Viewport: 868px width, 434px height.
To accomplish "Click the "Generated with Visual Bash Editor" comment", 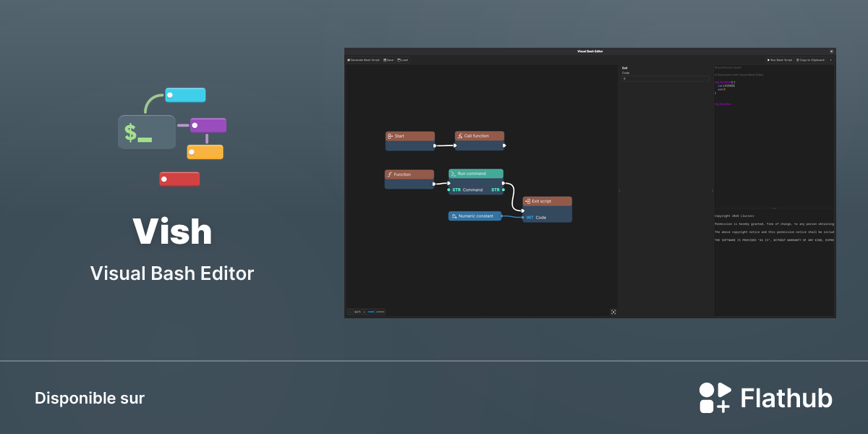I will point(739,75).
